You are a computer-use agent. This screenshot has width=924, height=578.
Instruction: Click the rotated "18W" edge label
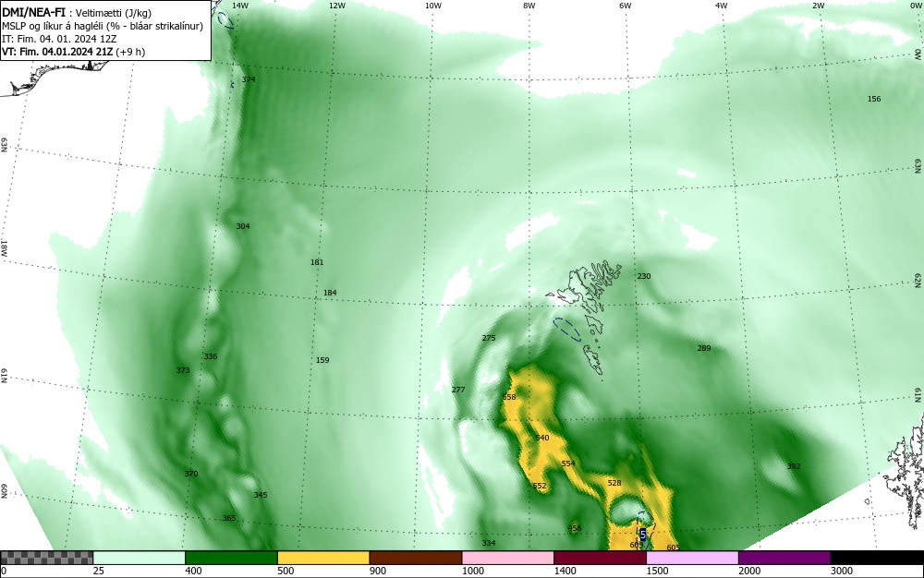[x=4, y=249]
